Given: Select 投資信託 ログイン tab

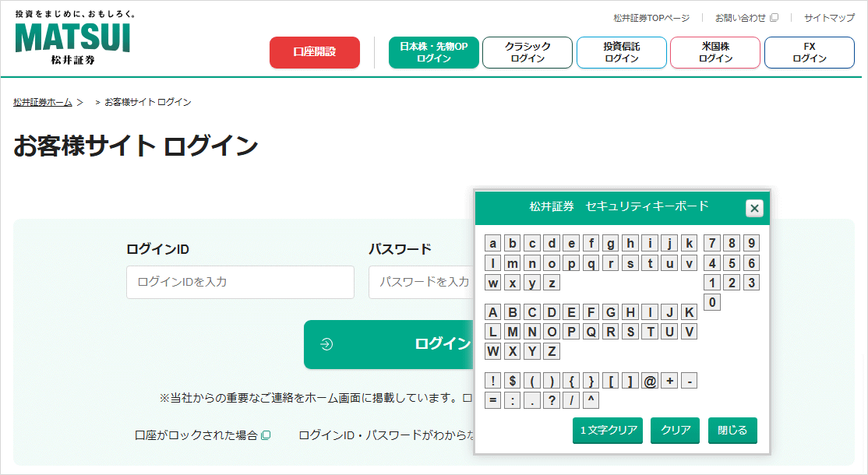Looking at the screenshot, I should pos(622,52).
